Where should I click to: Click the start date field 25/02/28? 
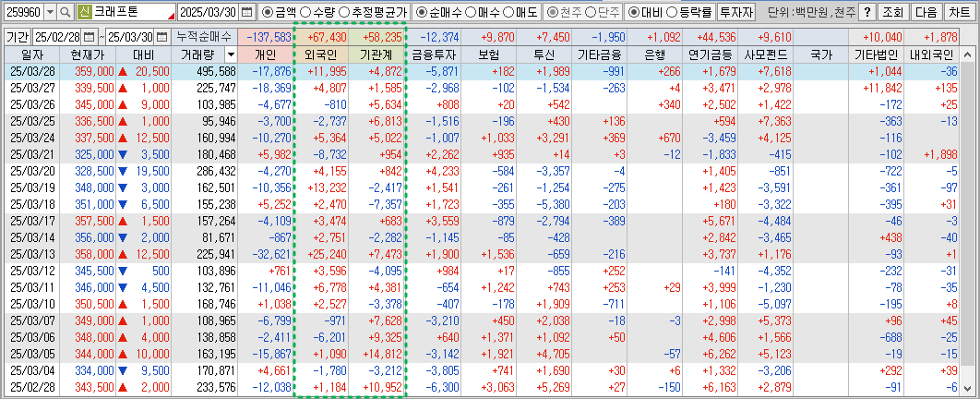click(x=57, y=37)
